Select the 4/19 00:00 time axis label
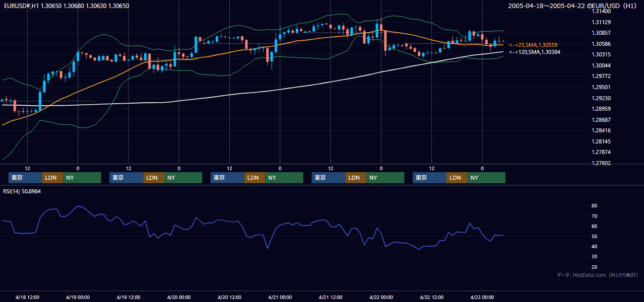Viewport: 644px width, 302px height. click(78, 297)
